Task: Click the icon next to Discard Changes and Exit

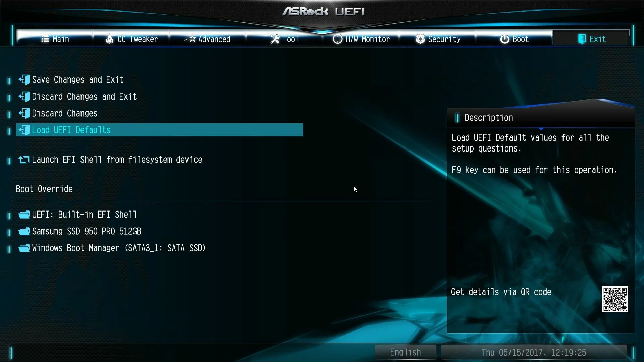Action: 24,97
